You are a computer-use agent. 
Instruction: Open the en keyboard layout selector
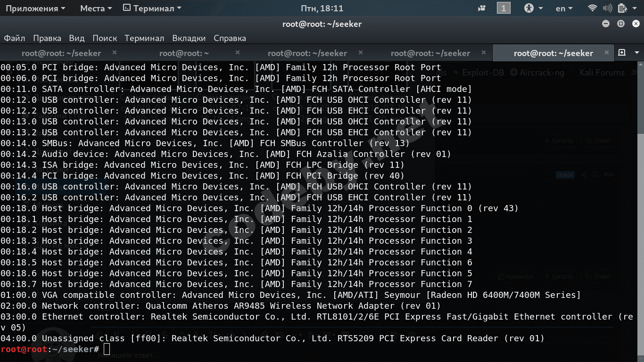(564, 8)
